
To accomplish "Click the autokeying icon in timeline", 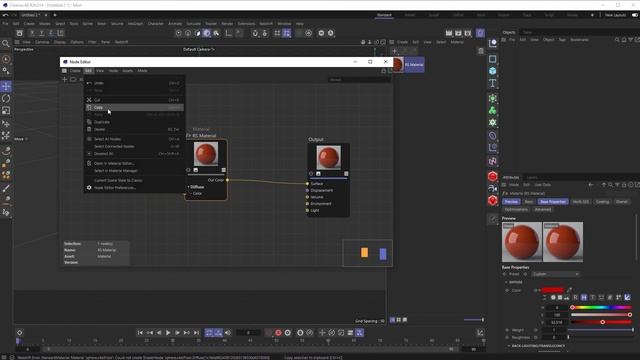I will tap(288, 333).
